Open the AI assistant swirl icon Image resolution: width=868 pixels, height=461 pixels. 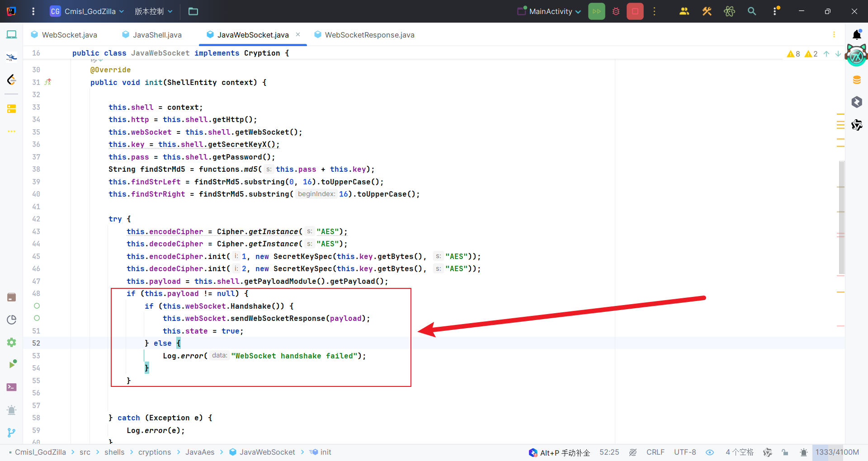click(857, 125)
